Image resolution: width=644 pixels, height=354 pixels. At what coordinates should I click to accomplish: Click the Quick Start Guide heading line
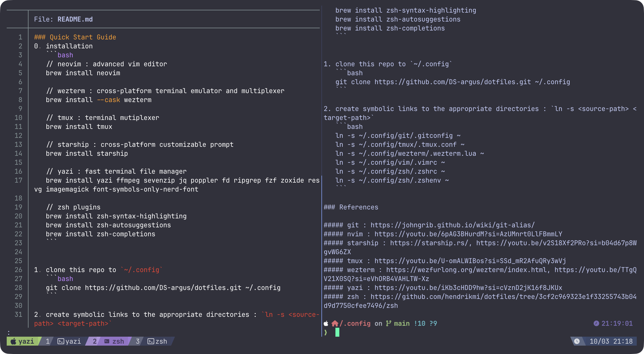point(75,37)
